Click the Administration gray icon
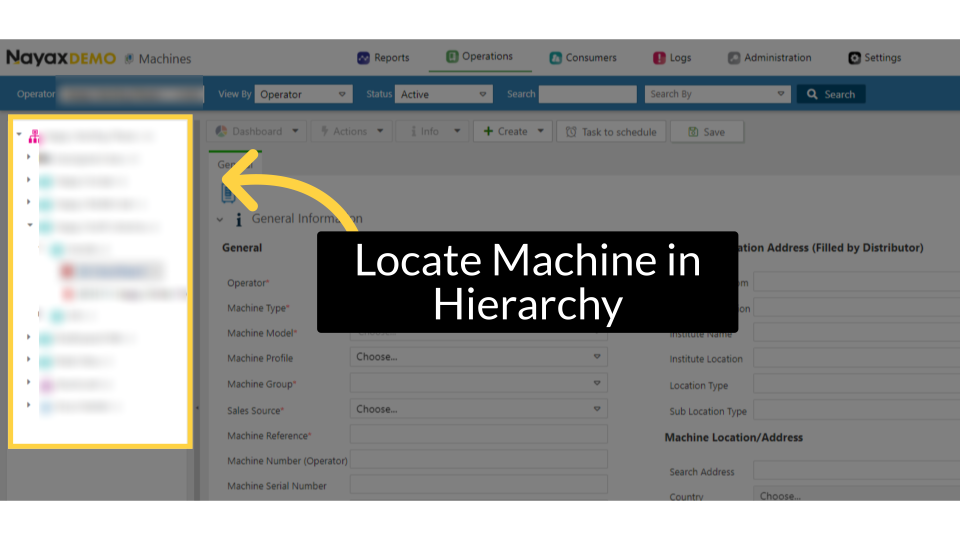This screenshot has height=540, width=960. tap(734, 58)
